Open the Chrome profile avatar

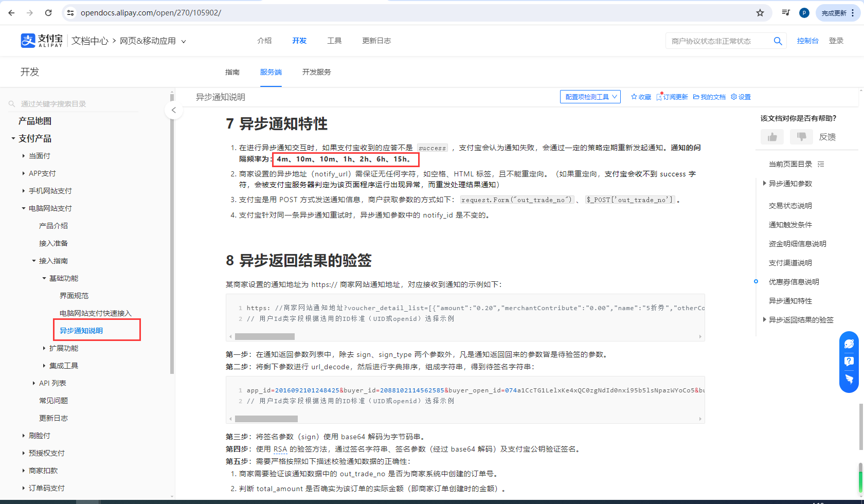pyautogui.click(x=804, y=13)
